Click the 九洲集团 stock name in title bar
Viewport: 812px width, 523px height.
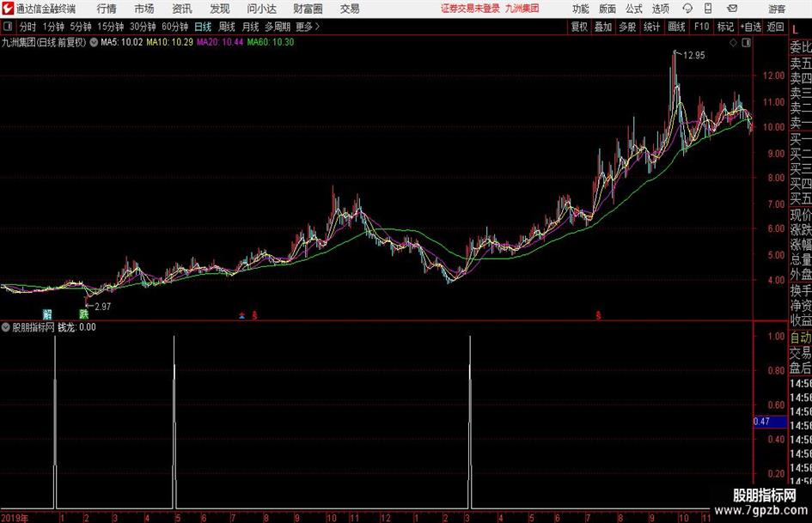click(522, 9)
